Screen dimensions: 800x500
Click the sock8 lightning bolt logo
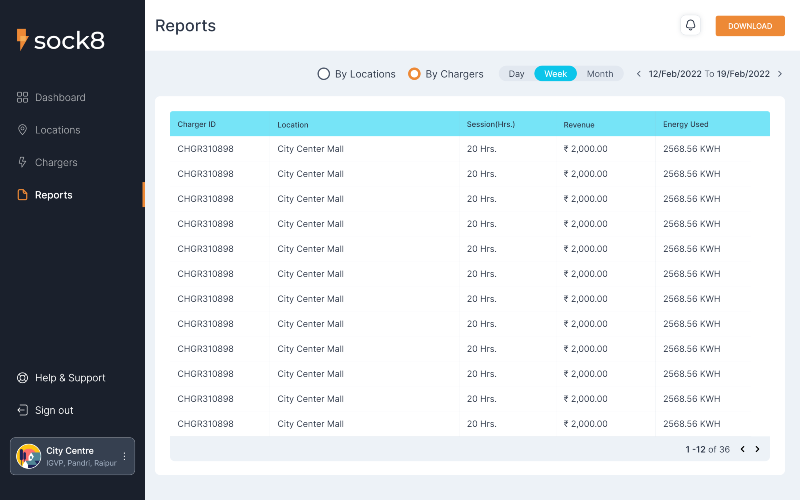point(22,39)
